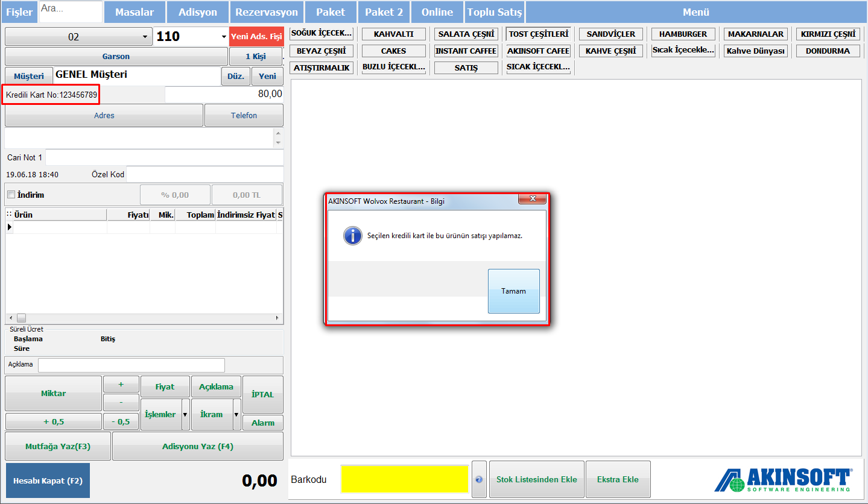Viewport: 868px width, 504px height.
Task: Click the Cari Not 1 input field
Action: [164, 157]
